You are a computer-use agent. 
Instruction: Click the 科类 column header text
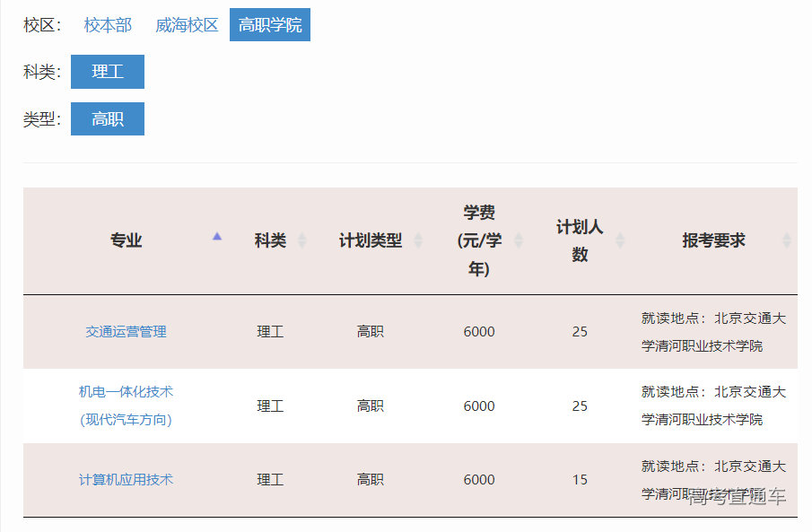[270, 240]
